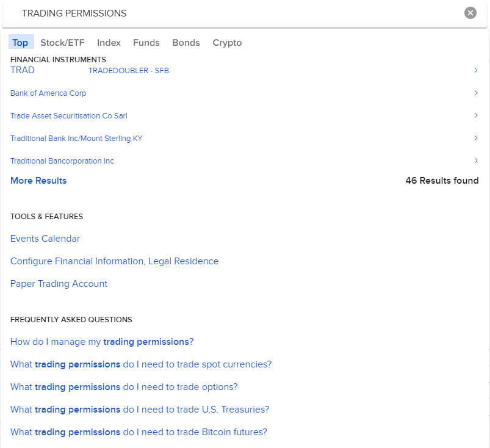Select the Top results tab
This screenshot has height=448, width=490.
[x=20, y=43]
